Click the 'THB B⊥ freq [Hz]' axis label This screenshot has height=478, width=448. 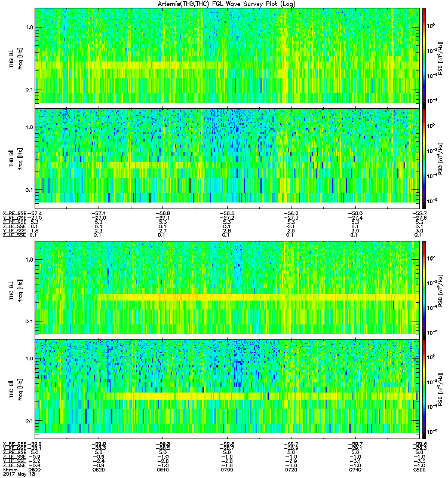[x=16, y=59]
